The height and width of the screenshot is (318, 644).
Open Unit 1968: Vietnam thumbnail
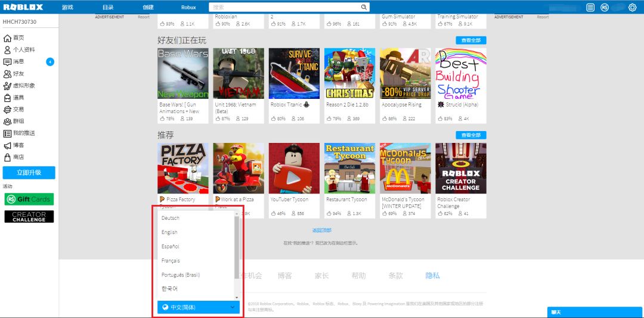pos(238,73)
